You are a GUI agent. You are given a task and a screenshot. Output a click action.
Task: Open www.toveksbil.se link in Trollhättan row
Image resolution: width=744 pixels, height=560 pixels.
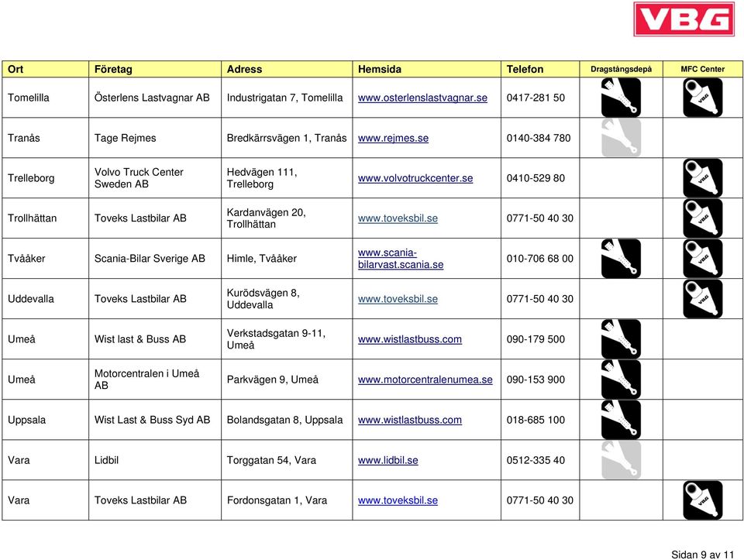(398, 218)
